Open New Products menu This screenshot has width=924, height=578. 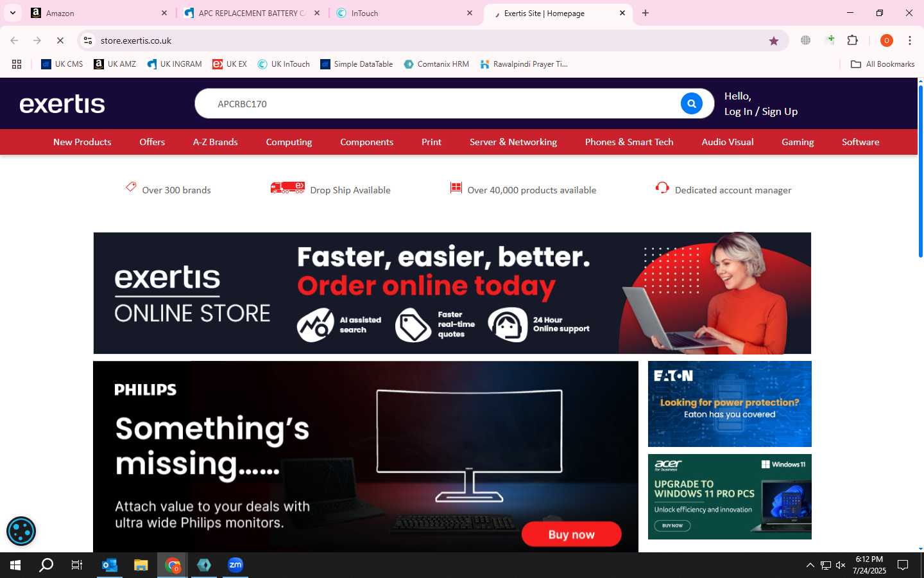[82, 142]
